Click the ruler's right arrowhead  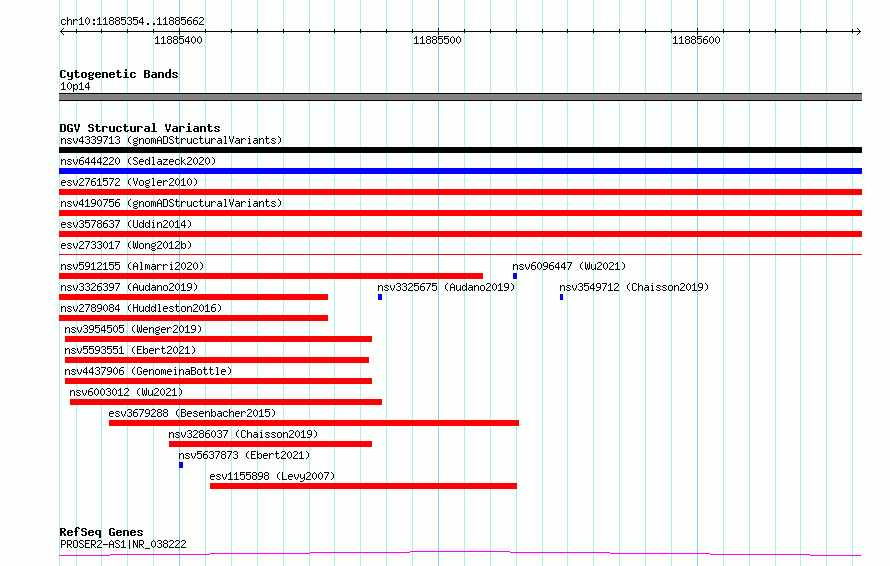(858, 31)
